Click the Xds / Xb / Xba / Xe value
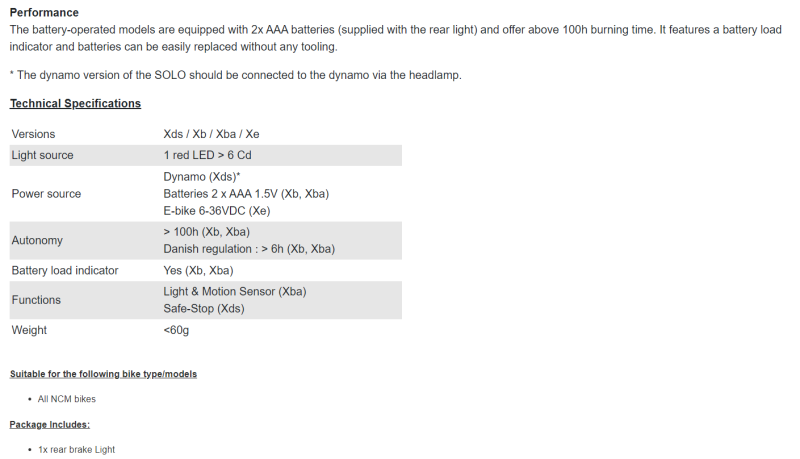The width and height of the screenshot is (800, 459). point(211,134)
